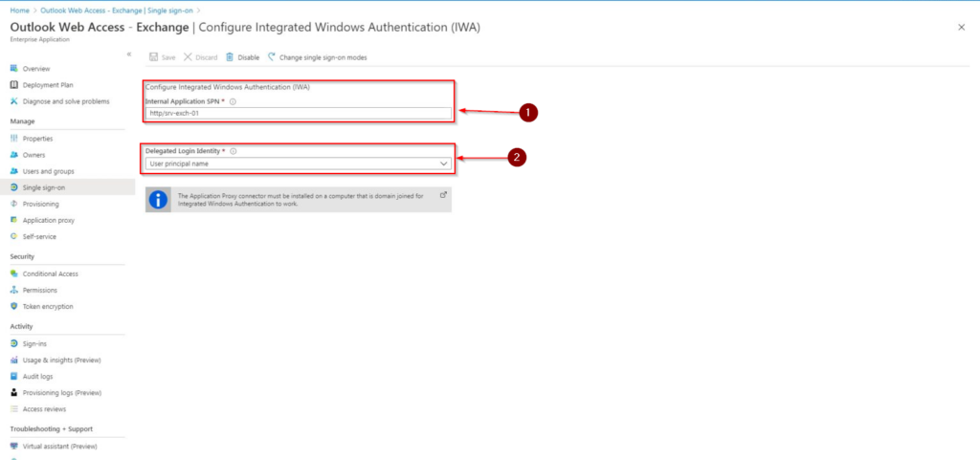Click the Diagnose and solve problems wrench icon
Viewport: 980px width, 460px height.
13,101
